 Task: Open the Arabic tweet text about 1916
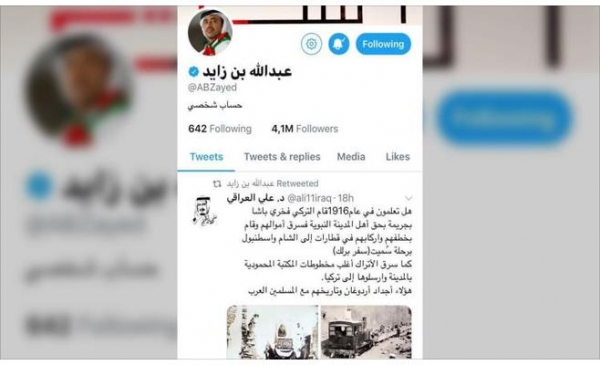click(x=328, y=251)
